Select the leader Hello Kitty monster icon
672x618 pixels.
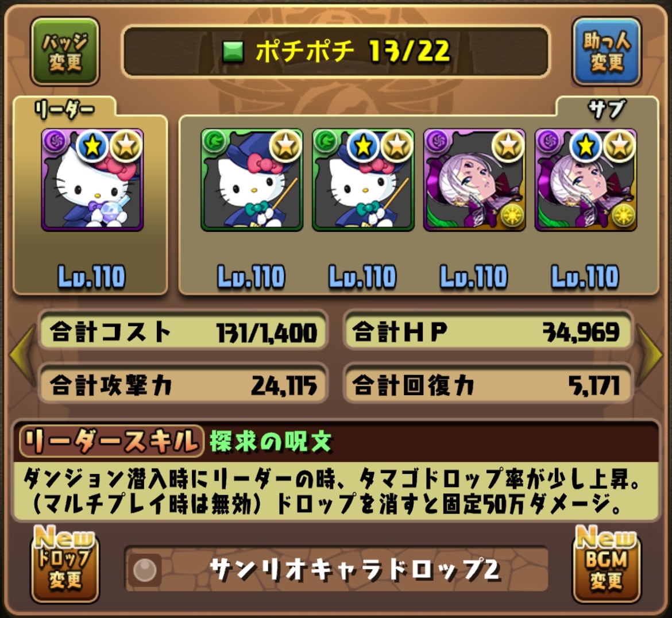pos(92,180)
